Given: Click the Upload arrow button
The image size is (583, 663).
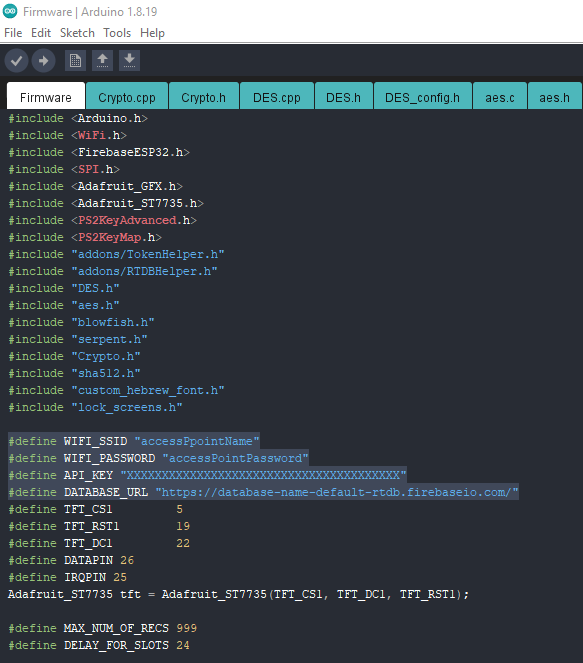Looking at the screenshot, I should [44, 61].
